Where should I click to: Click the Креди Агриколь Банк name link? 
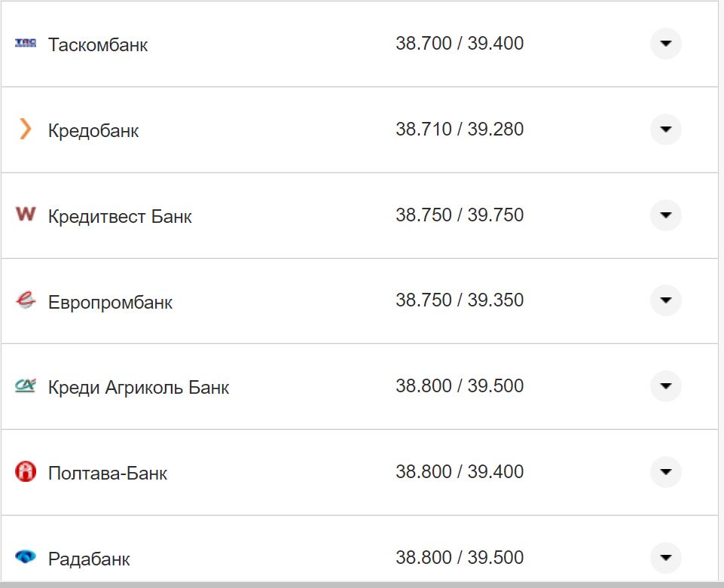[138, 387]
